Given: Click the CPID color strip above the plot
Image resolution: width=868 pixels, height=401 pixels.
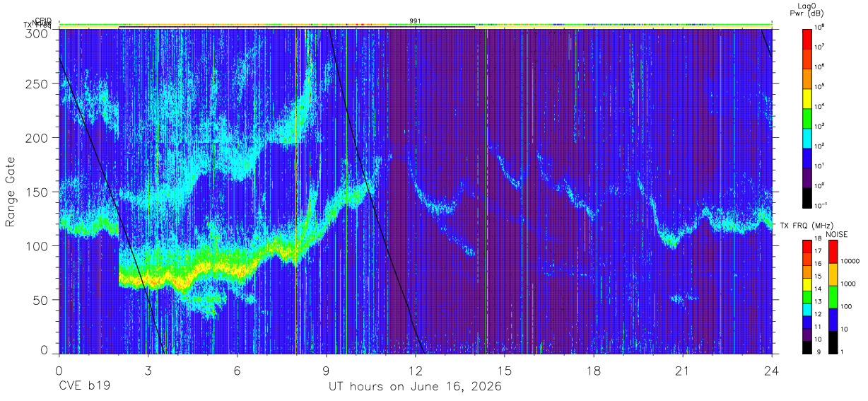Looking at the screenshot, I should coord(416,24).
